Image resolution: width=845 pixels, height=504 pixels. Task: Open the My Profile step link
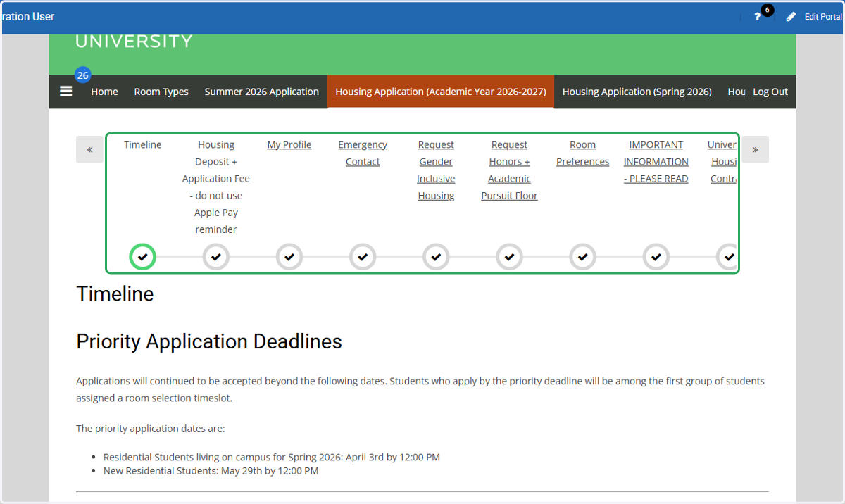[289, 144]
